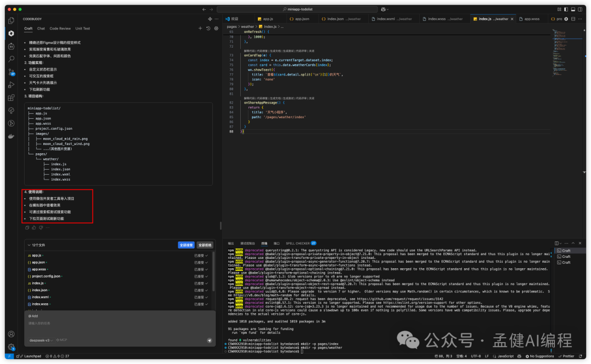This screenshot has height=364, width=591.
Task: Close the bottom terminal panel
Action: (x=580, y=243)
